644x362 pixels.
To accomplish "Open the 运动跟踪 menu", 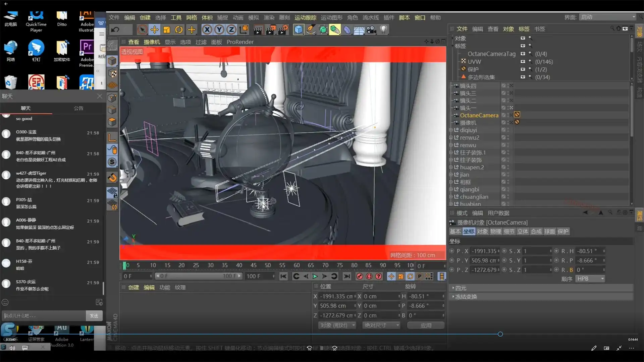I will click(305, 17).
